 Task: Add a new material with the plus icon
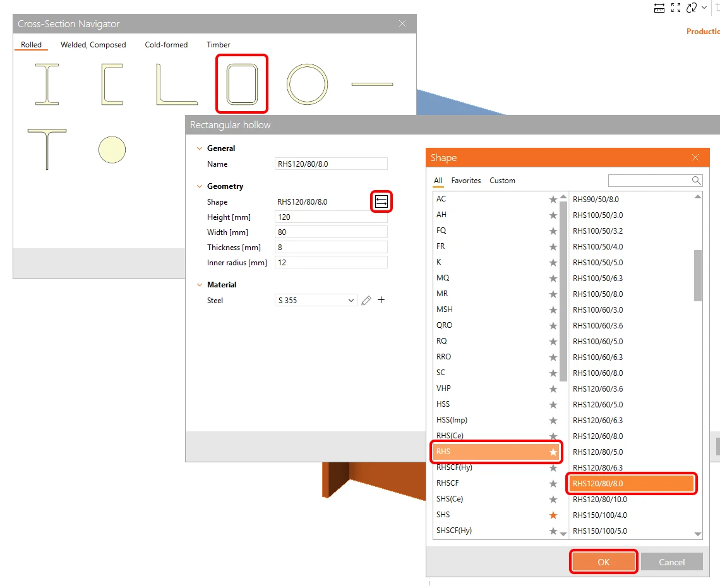click(x=381, y=300)
